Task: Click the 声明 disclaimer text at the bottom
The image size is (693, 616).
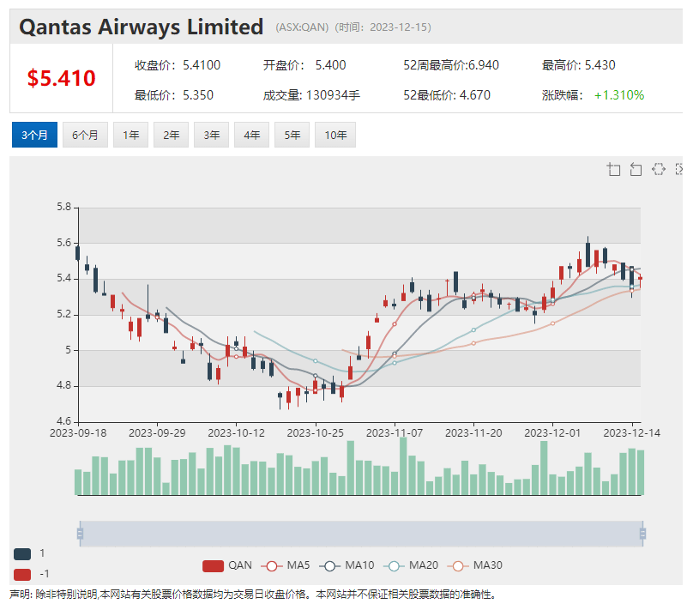Action: [253, 595]
